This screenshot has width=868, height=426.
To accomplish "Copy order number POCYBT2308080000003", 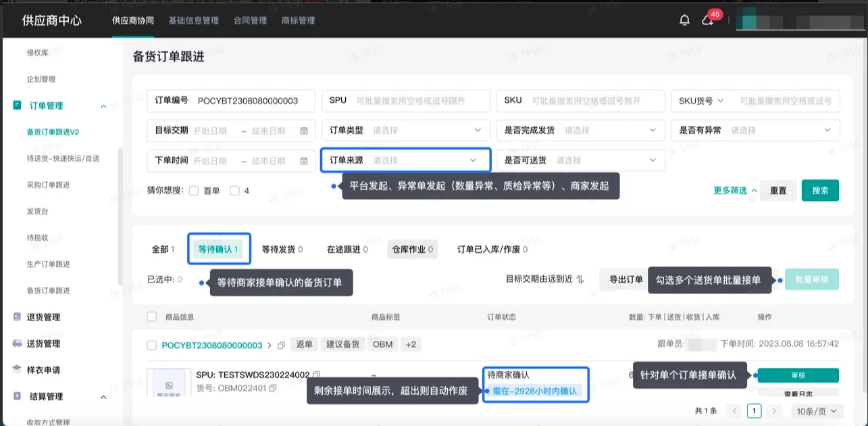I will click(281, 346).
